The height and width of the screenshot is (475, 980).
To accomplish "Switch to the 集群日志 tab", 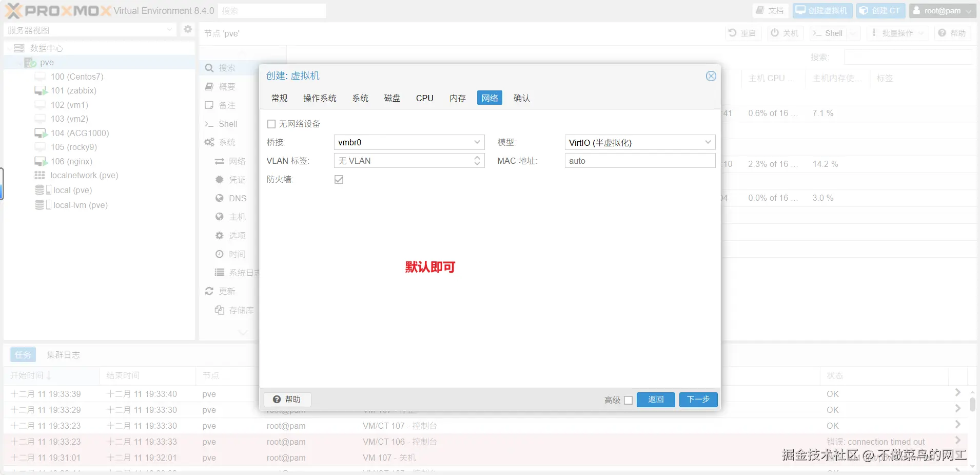I will [x=63, y=354].
